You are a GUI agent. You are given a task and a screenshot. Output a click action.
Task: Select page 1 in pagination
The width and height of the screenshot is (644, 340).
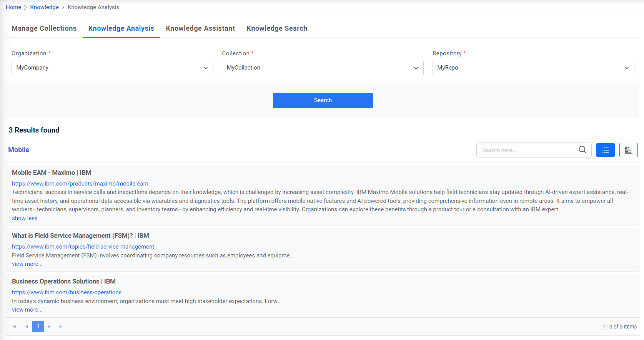click(x=38, y=327)
